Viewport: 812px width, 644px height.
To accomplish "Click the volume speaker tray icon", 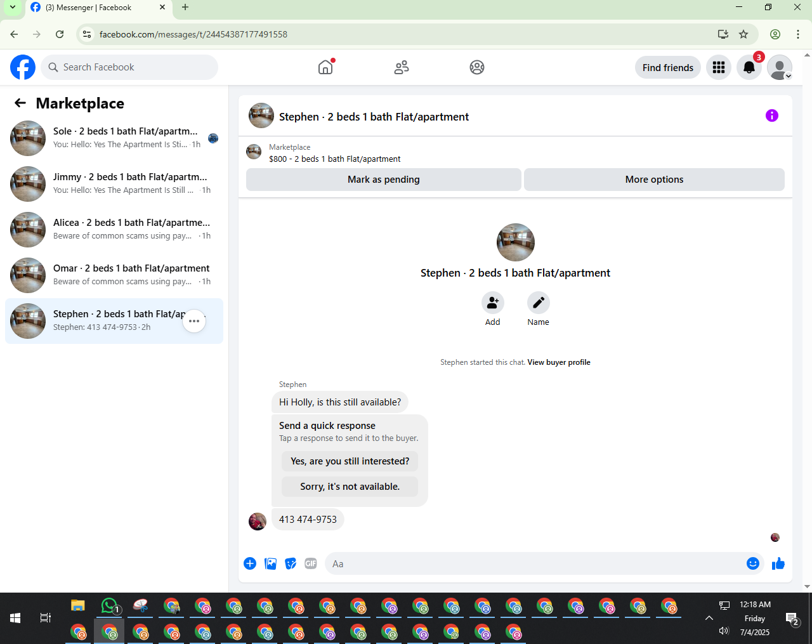I will click(x=724, y=631).
